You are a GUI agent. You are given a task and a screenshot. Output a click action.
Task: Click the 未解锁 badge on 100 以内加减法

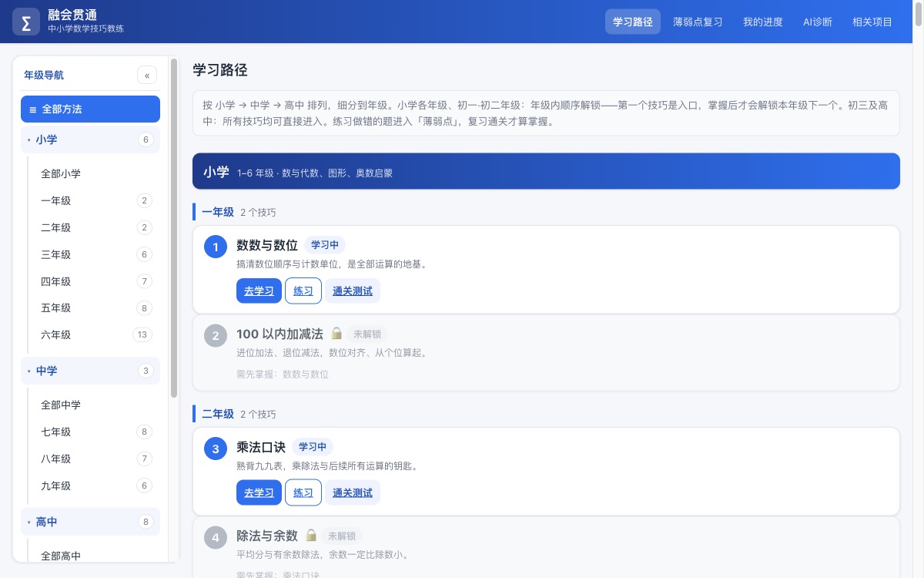[x=367, y=334]
